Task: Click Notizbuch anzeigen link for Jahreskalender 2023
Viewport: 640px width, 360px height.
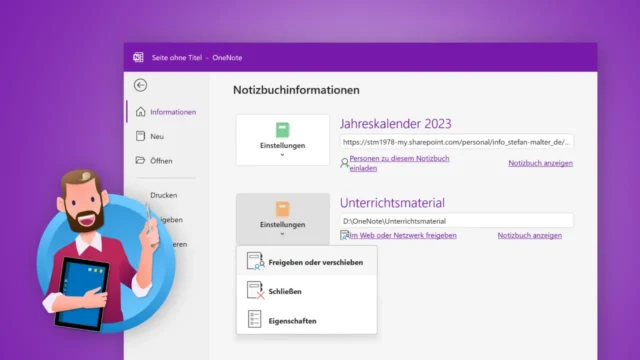Action: click(x=540, y=163)
